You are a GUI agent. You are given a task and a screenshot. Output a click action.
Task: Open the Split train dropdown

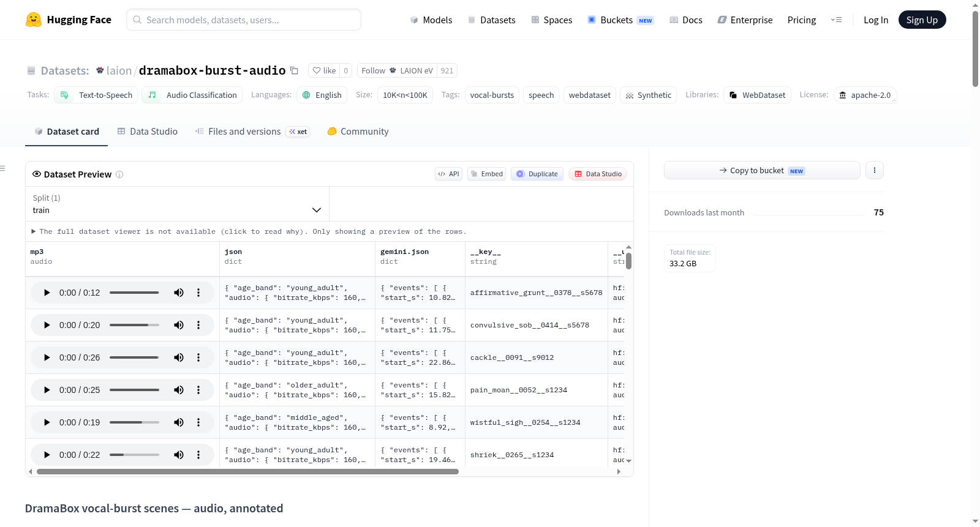pos(177,204)
